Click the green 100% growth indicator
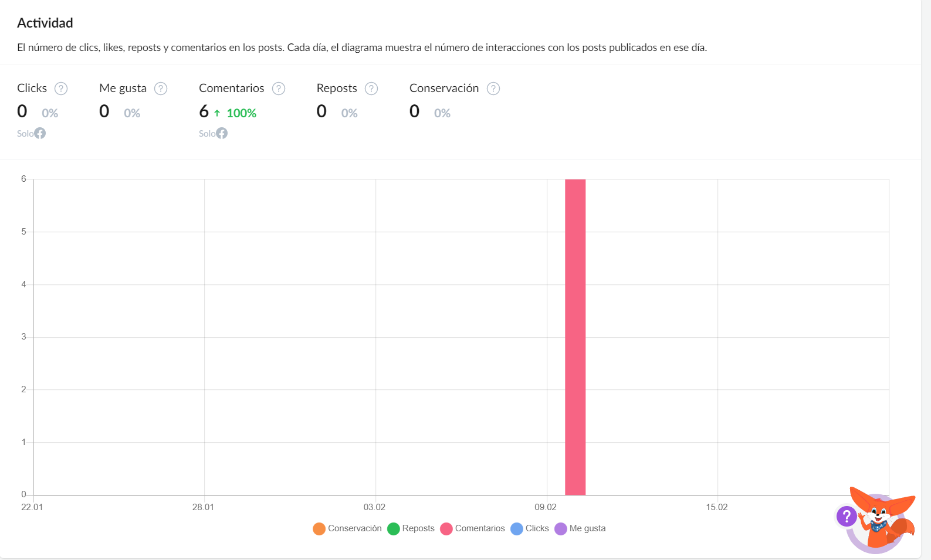 pos(235,113)
